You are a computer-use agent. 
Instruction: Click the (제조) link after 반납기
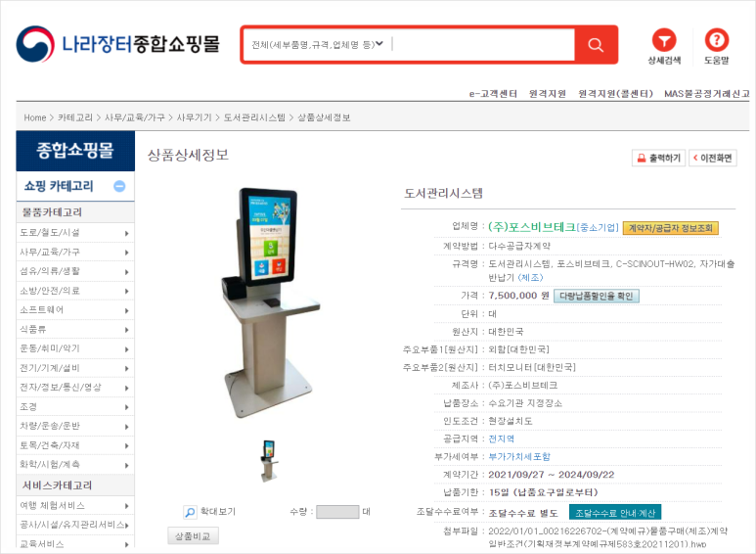tap(530, 278)
